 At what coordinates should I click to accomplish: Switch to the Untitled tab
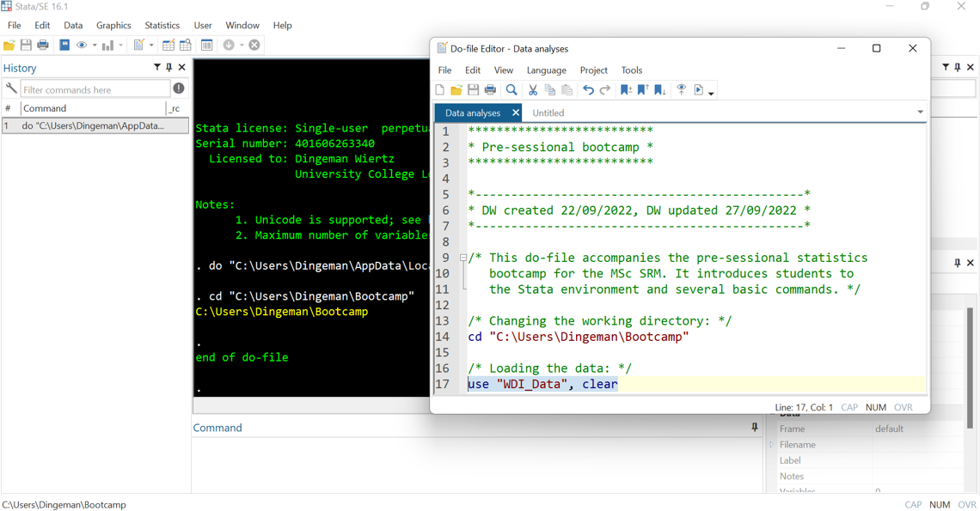(548, 113)
